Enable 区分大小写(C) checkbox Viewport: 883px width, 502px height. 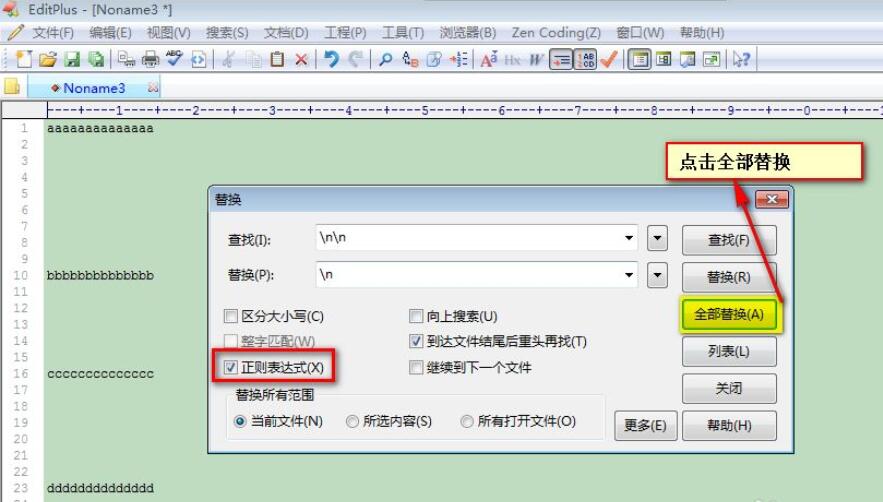point(230,316)
